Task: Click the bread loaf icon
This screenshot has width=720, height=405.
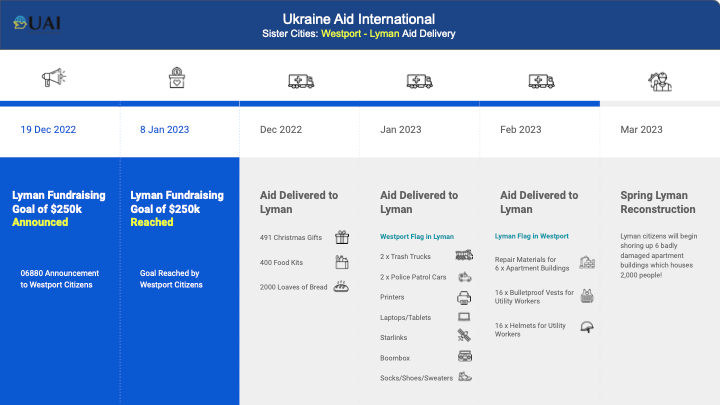Action: tap(341, 287)
